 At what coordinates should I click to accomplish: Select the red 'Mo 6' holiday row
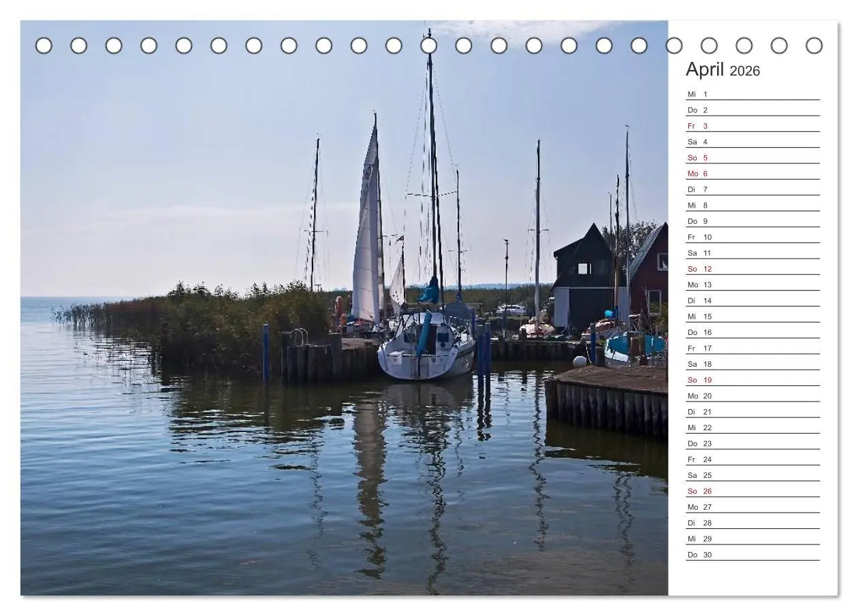click(x=752, y=174)
